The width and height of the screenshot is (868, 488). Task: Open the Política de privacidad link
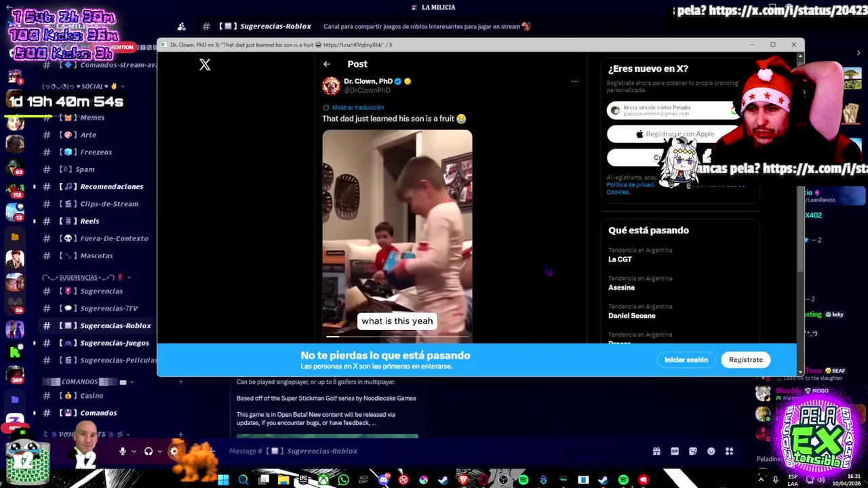(x=631, y=185)
